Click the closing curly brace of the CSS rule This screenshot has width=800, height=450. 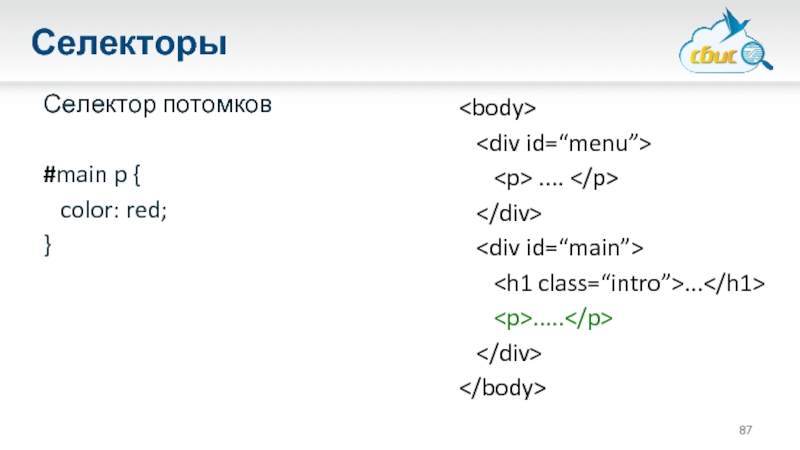(x=47, y=245)
